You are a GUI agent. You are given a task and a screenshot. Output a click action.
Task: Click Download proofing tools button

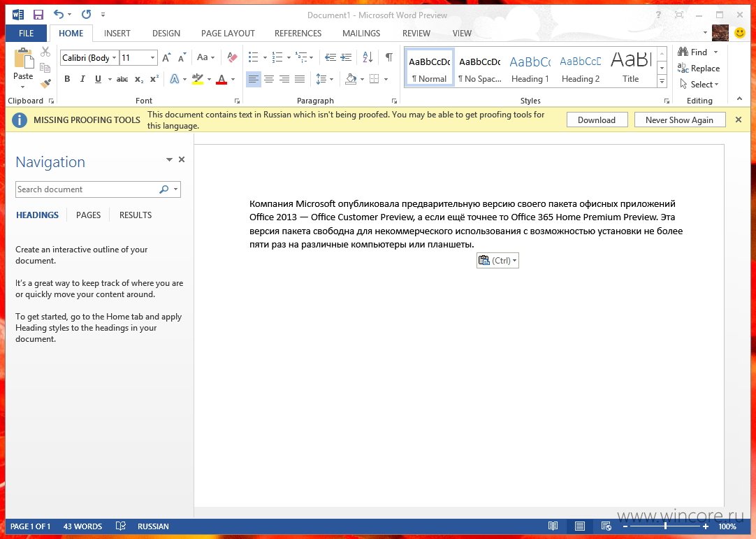pyautogui.click(x=597, y=120)
